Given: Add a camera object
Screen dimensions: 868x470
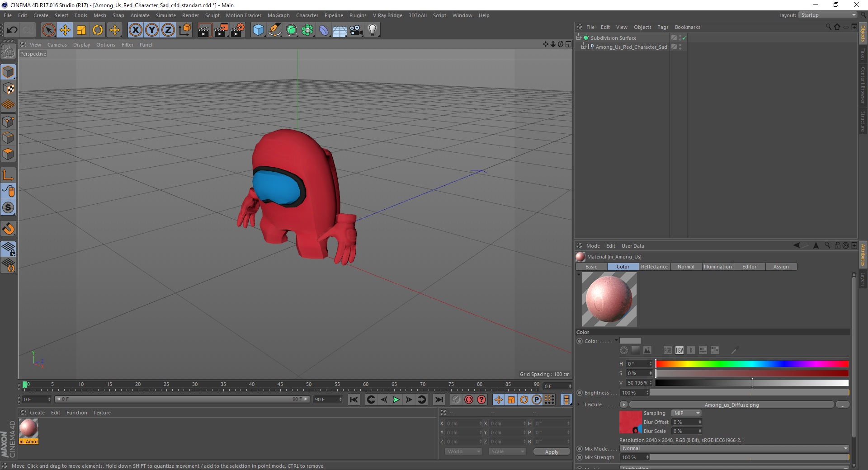Looking at the screenshot, I should (x=356, y=30).
